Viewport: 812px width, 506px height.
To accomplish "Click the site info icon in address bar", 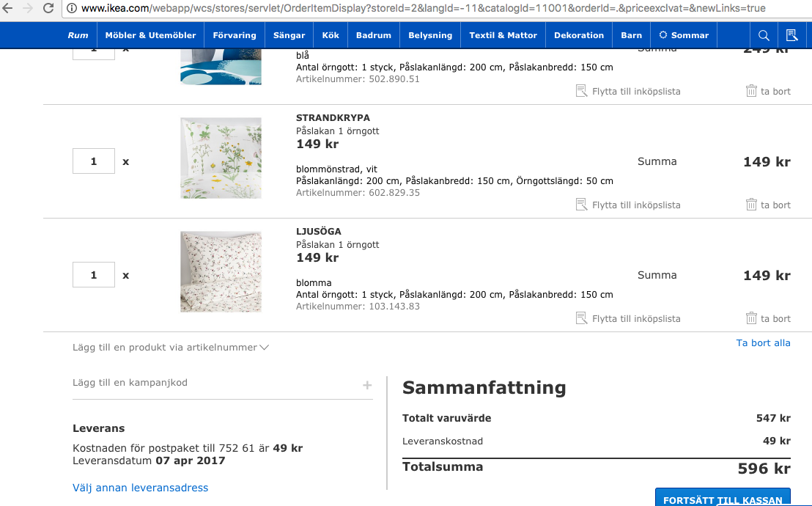I will point(72,8).
